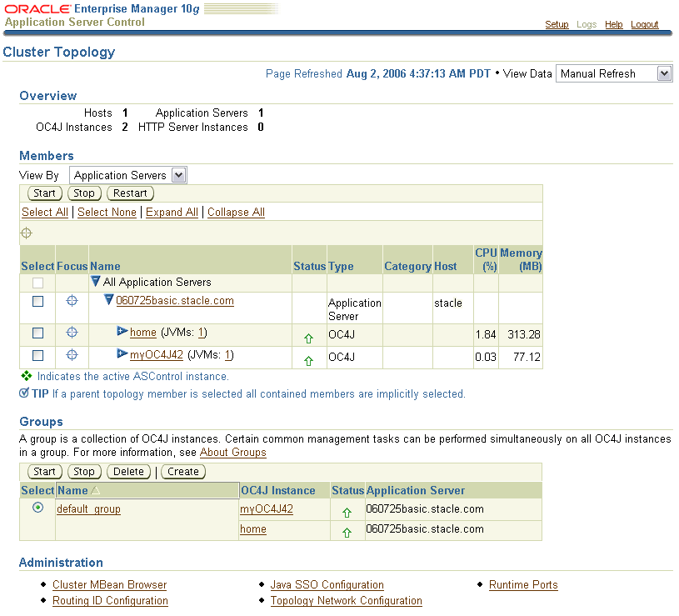Click the Groups Start button
This screenshot has height=616, width=679.
point(45,472)
